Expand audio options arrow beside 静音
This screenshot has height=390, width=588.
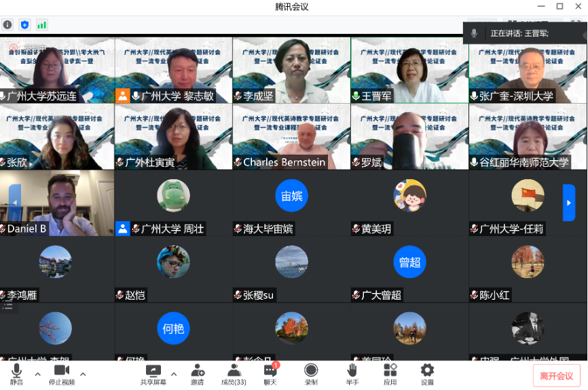(x=37, y=374)
